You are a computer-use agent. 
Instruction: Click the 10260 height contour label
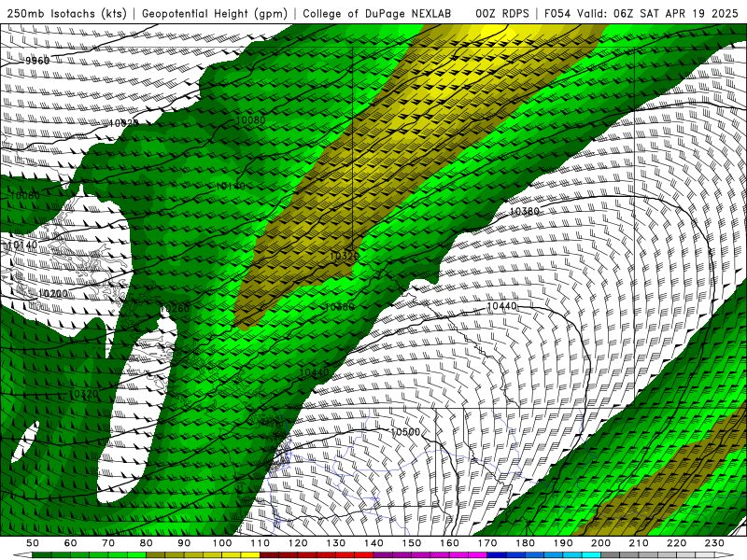(x=175, y=309)
